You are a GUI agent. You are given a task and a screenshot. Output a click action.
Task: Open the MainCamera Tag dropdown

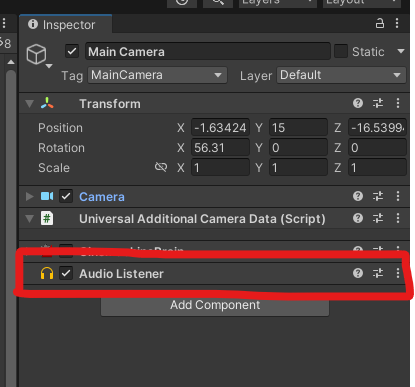tap(157, 75)
